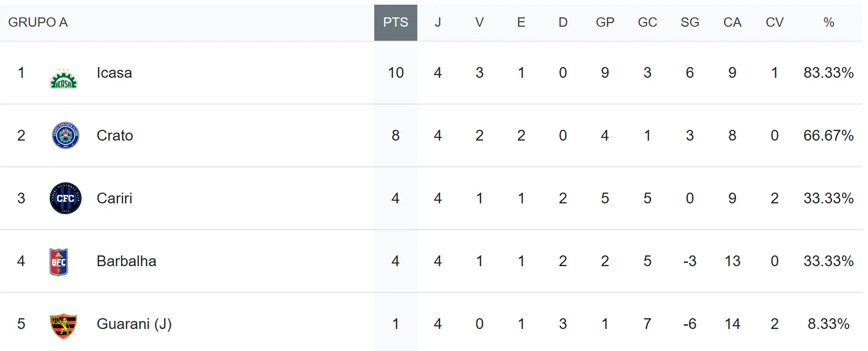Click the % percentage column header
868x351 pixels.
(829, 22)
